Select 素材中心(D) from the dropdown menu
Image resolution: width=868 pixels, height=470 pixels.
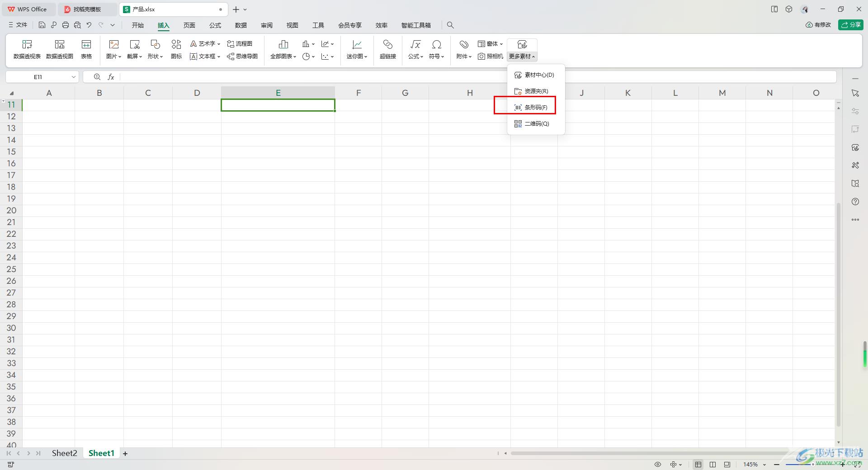pyautogui.click(x=536, y=75)
